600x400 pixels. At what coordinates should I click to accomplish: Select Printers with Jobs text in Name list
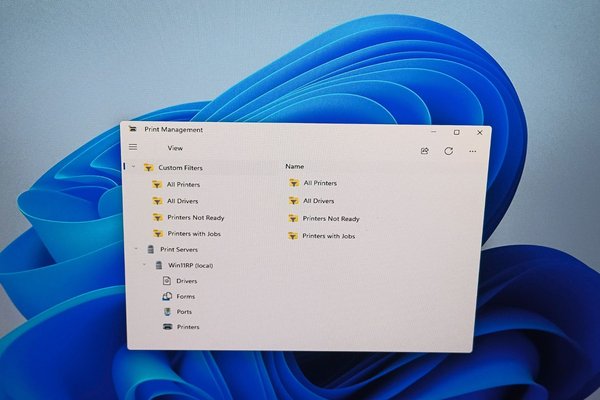[x=328, y=236]
